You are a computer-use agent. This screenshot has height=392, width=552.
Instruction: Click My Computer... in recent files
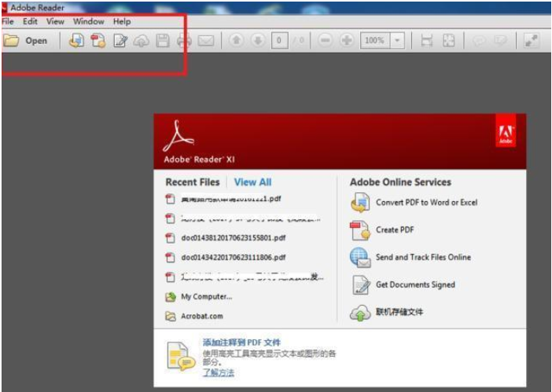pos(207,297)
